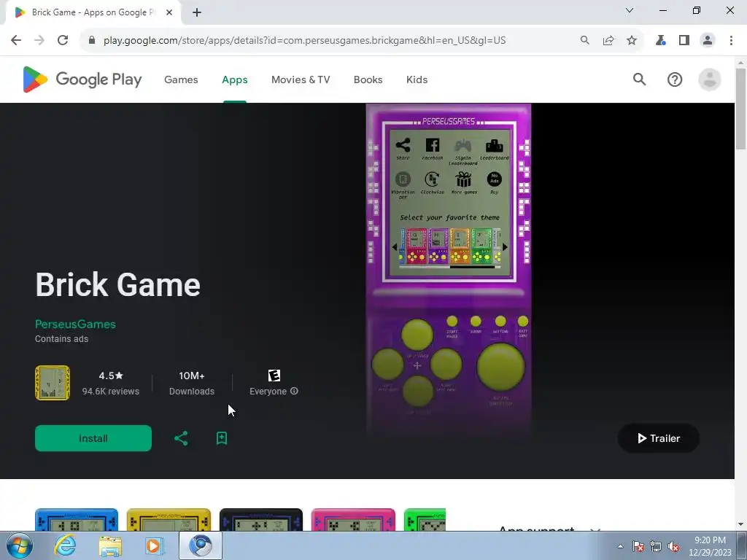Share the Brick Game app
The width and height of the screenshot is (747, 560).
point(181,438)
